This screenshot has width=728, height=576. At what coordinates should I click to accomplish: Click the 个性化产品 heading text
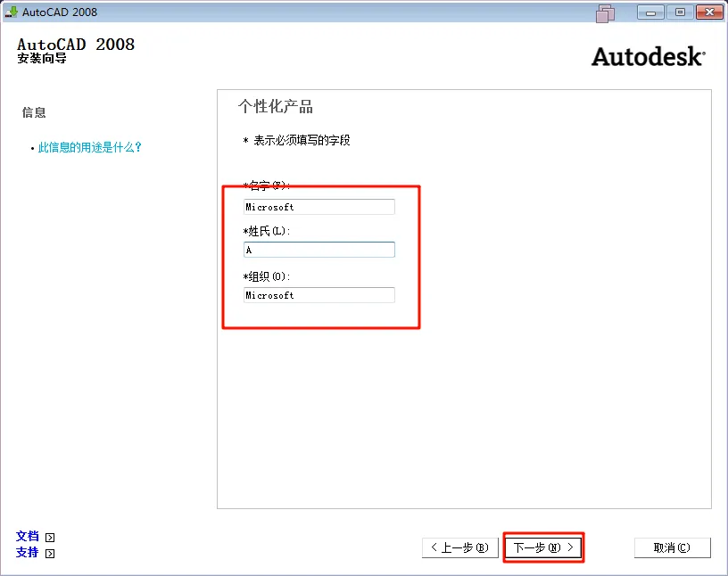pyautogui.click(x=276, y=107)
